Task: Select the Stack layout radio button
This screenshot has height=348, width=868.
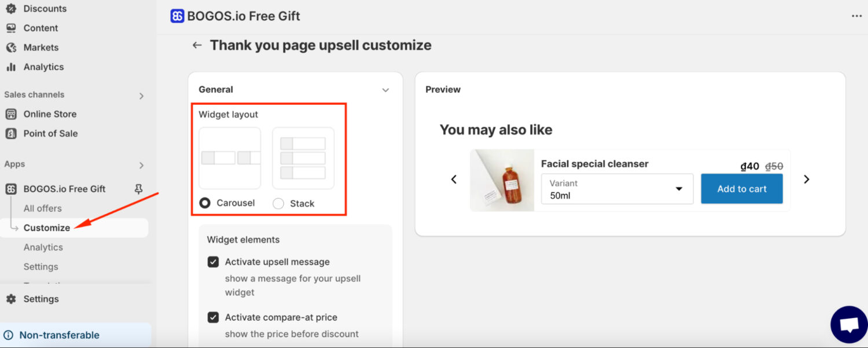Action: click(x=278, y=203)
